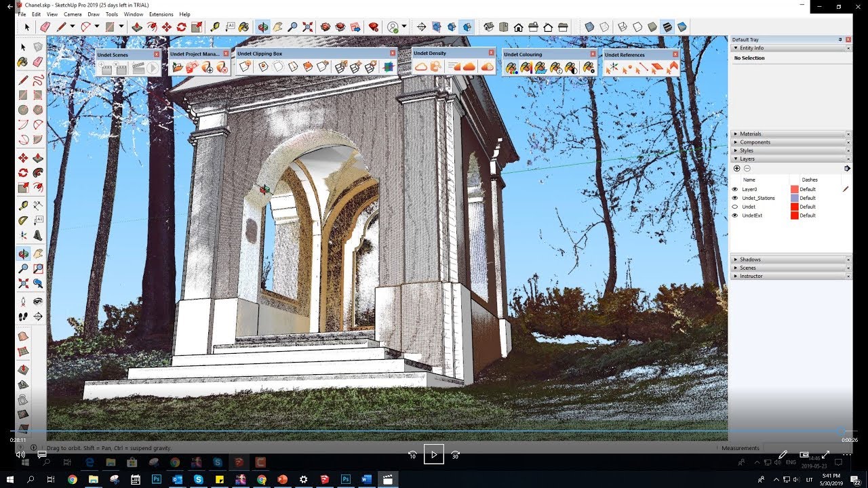Show the Undet layer via its eye
Image resolution: width=868 pixels, height=488 pixels.
pos(735,207)
